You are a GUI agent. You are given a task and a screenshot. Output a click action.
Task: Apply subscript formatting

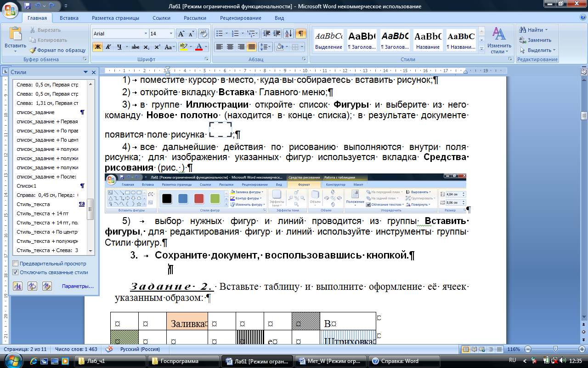(x=147, y=47)
